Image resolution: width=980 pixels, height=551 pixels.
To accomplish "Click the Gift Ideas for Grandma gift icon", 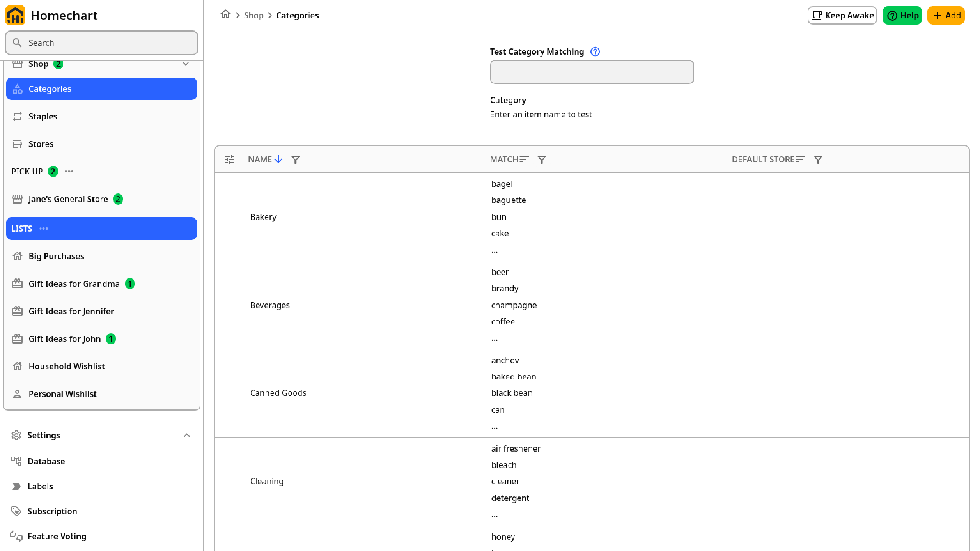I will [17, 284].
